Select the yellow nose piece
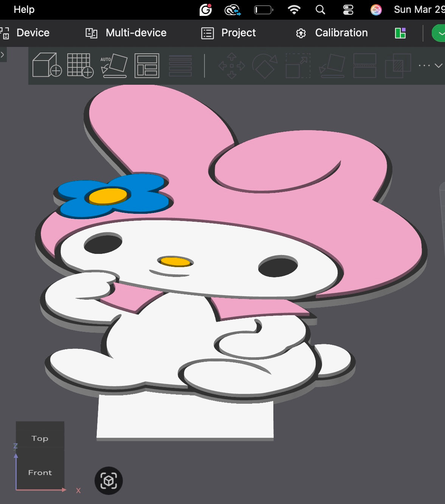Screen dimensions: 445x504 [x=175, y=261]
